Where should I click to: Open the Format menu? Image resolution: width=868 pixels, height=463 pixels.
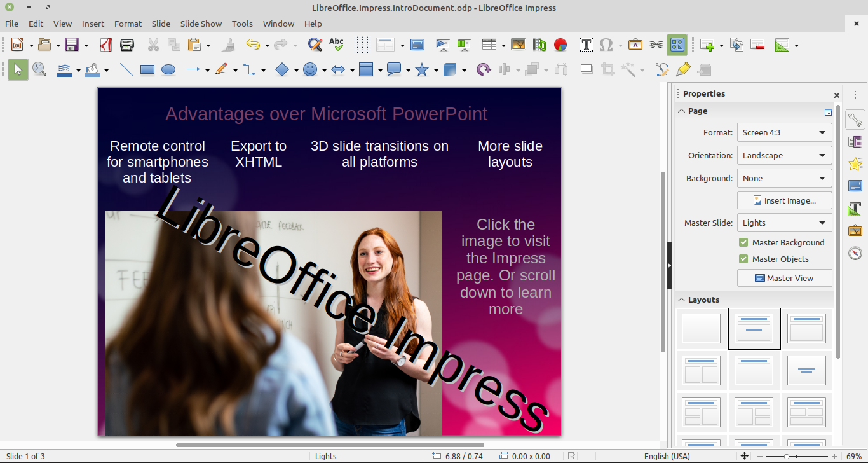click(128, 24)
